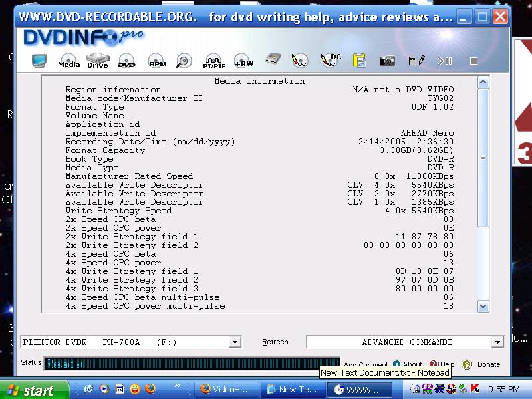Click the smiley face quick launch icon
The width and height of the screenshot is (532, 399).
tap(135, 389)
